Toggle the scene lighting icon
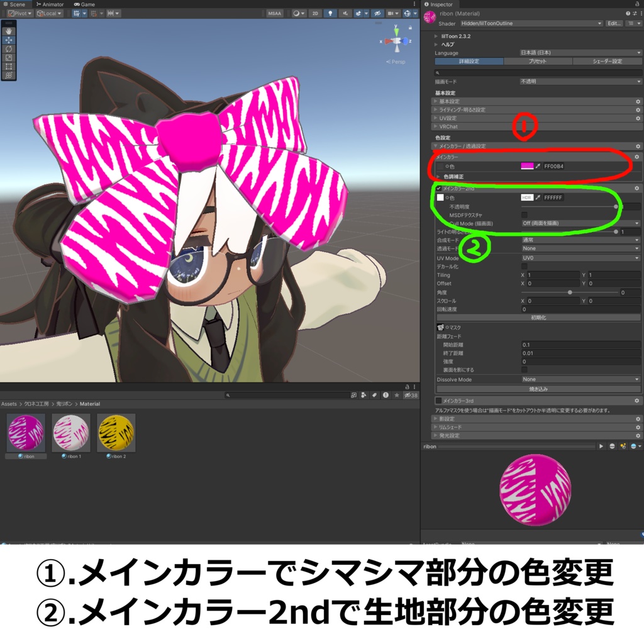Viewport: 644px width, 644px height. [330, 13]
